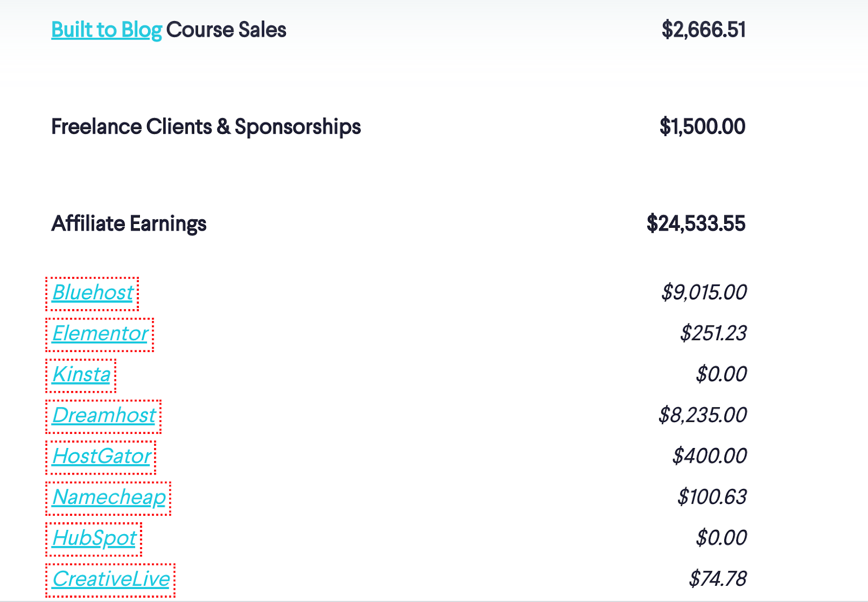The image size is (868, 602).
Task: Click the Affiliate Earnings heading
Action: coord(129,223)
